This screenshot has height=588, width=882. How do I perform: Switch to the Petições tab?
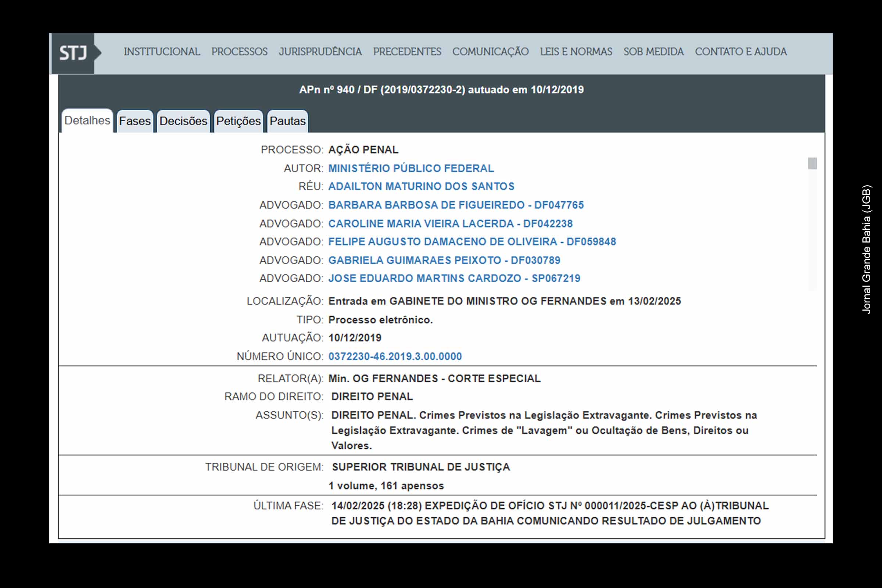[238, 121]
